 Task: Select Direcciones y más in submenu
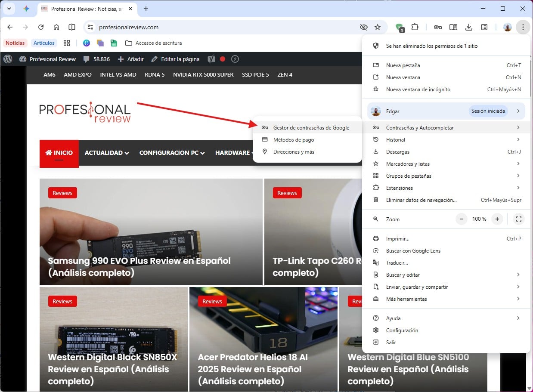(x=307, y=152)
